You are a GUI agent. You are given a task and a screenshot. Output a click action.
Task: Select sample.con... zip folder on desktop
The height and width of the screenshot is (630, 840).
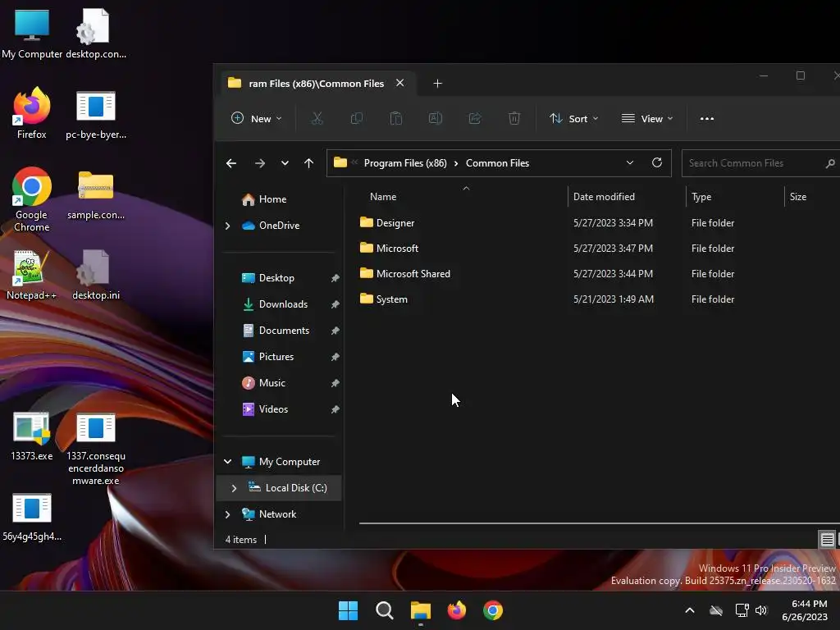click(x=96, y=195)
